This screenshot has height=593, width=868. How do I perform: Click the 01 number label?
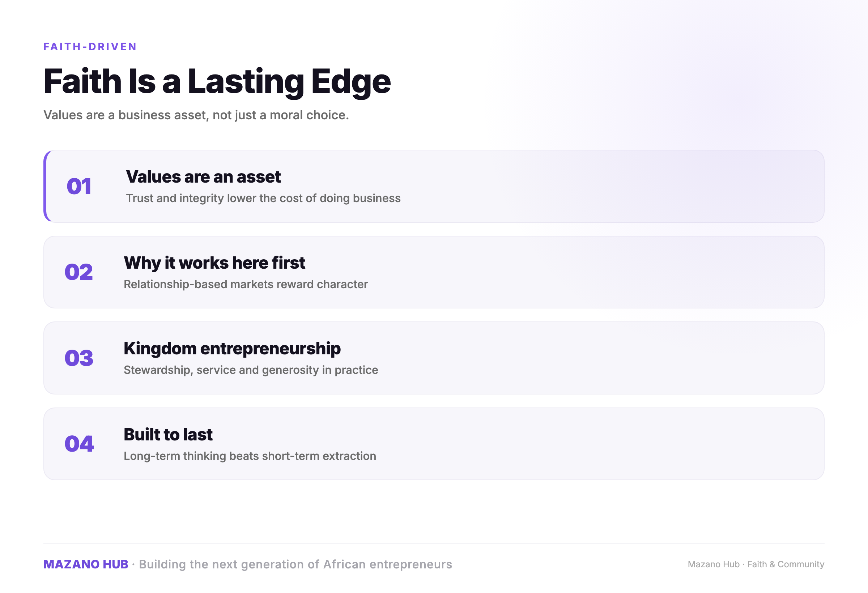(79, 186)
